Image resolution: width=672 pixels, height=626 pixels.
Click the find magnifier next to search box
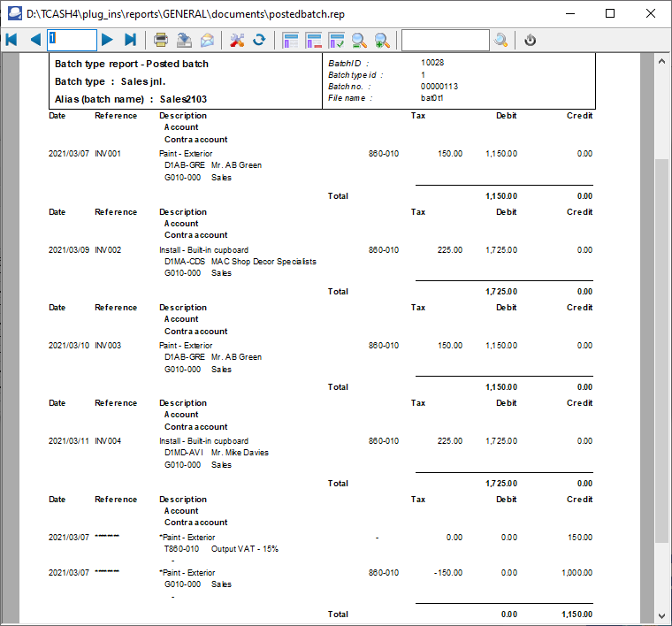pyautogui.click(x=501, y=40)
